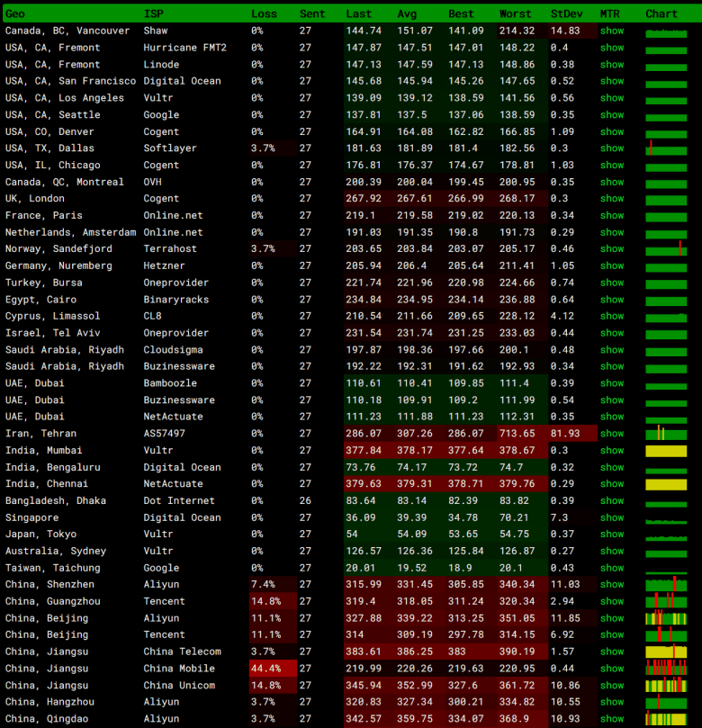Open show link for India, Mumbai Vultr
Image resolution: width=702 pixels, height=728 pixels.
[x=611, y=450]
